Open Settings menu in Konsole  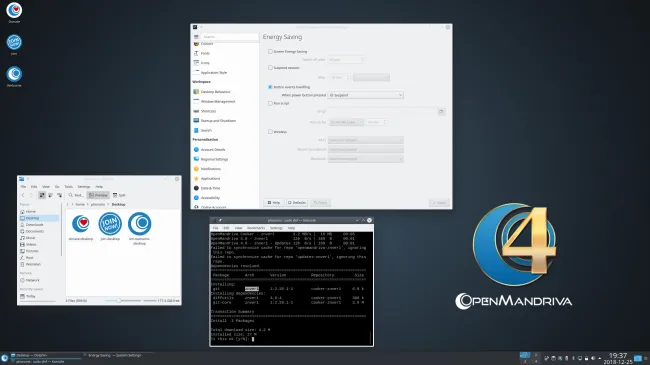276,228
